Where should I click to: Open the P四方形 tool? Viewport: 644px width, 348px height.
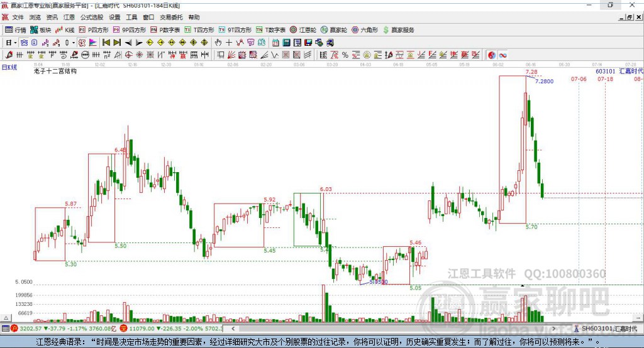coord(94,30)
